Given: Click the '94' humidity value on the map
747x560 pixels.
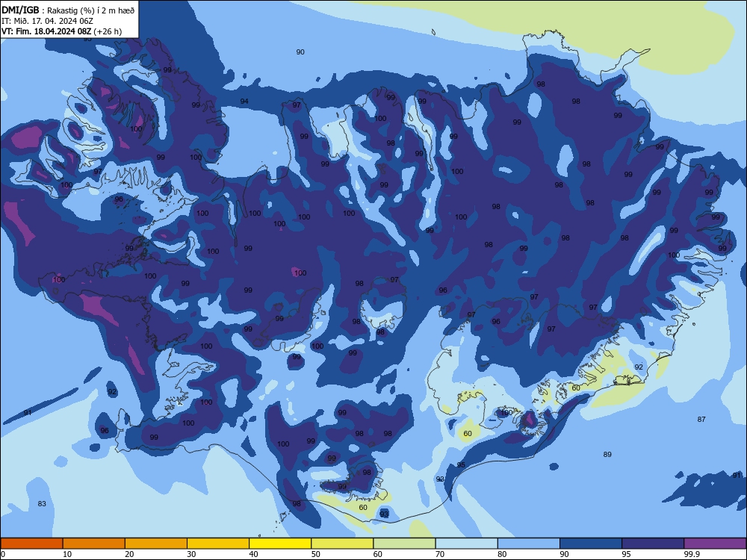Looking at the screenshot, I should point(244,101).
